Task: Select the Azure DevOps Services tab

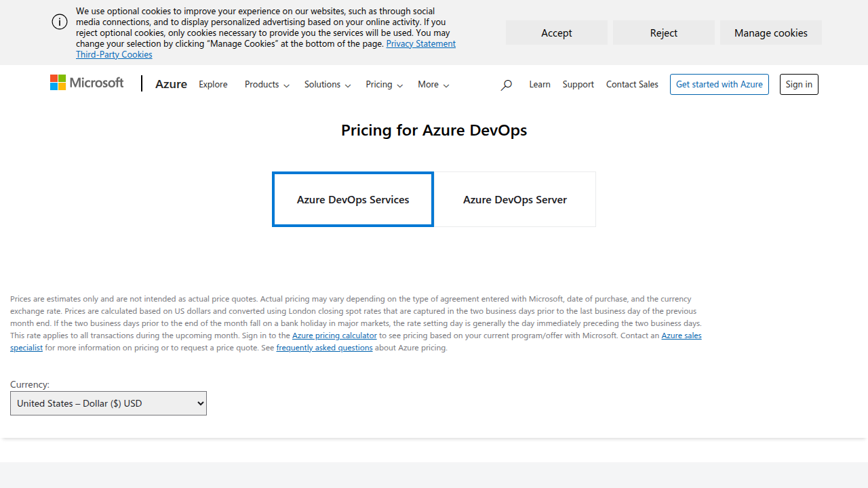Action: coord(353,199)
